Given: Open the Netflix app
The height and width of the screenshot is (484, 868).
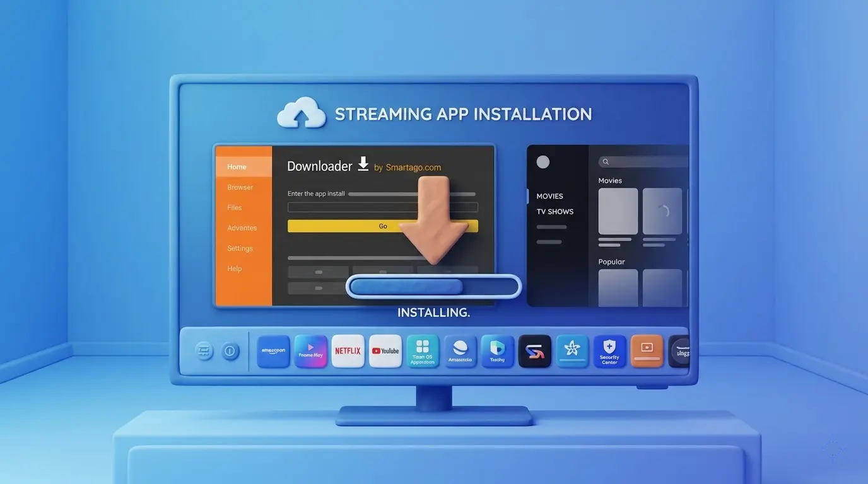Looking at the screenshot, I should click(348, 351).
